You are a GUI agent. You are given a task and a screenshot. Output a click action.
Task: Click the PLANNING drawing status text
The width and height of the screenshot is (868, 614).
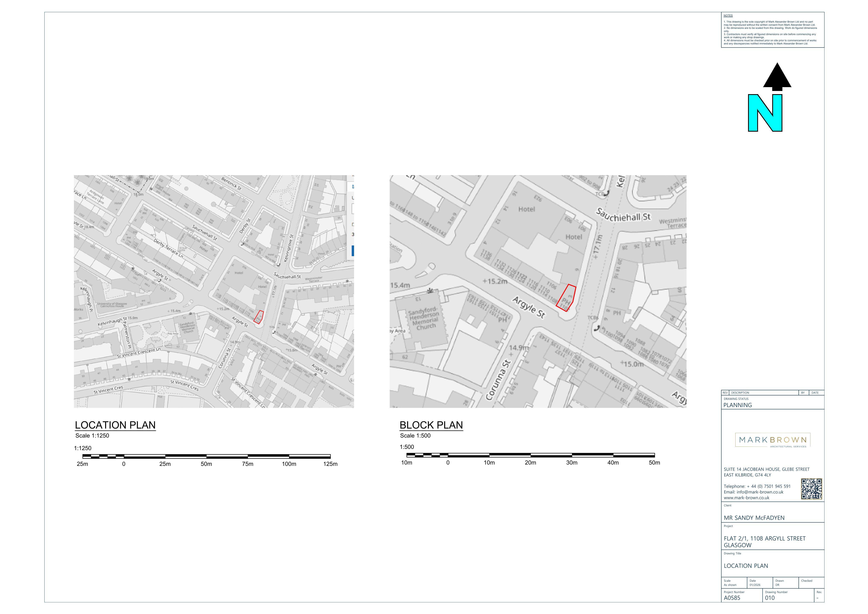738,405
